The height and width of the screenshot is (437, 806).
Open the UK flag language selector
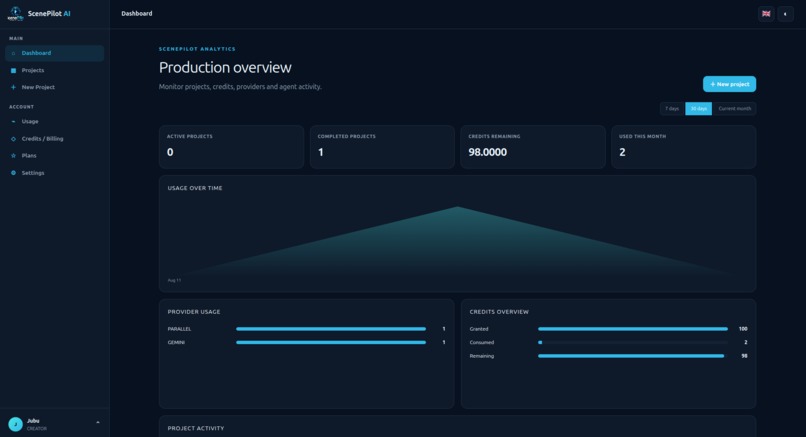766,14
